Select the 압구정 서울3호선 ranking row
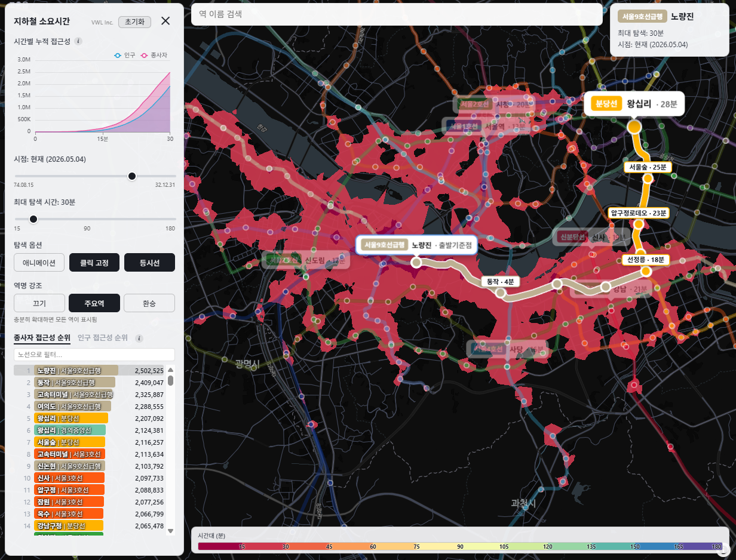The height and width of the screenshot is (560, 736). [90, 490]
